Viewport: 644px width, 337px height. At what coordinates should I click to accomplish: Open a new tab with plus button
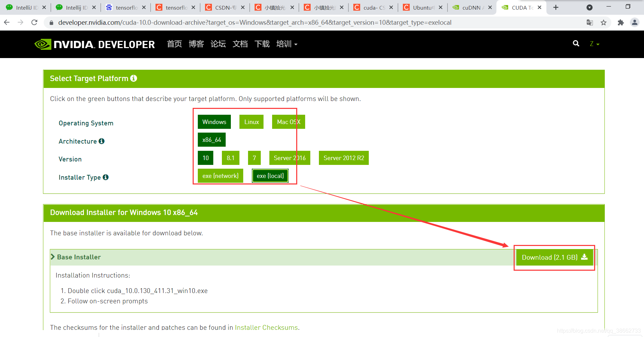[556, 7]
